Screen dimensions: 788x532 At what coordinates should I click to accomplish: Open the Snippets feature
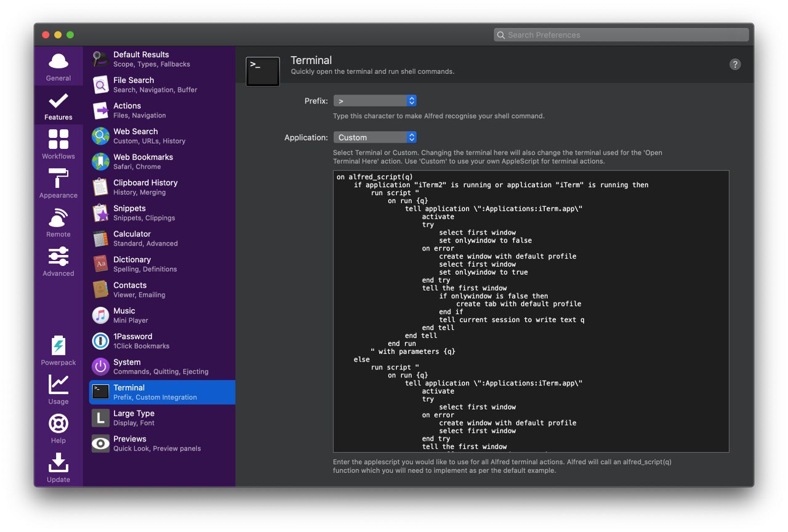click(x=162, y=213)
